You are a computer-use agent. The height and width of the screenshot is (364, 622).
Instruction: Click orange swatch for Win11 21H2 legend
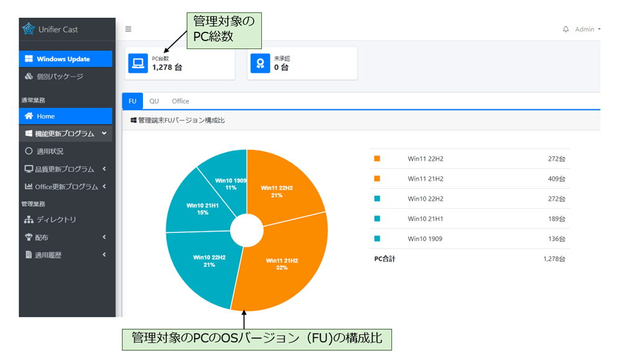click(x=378, y=179)
